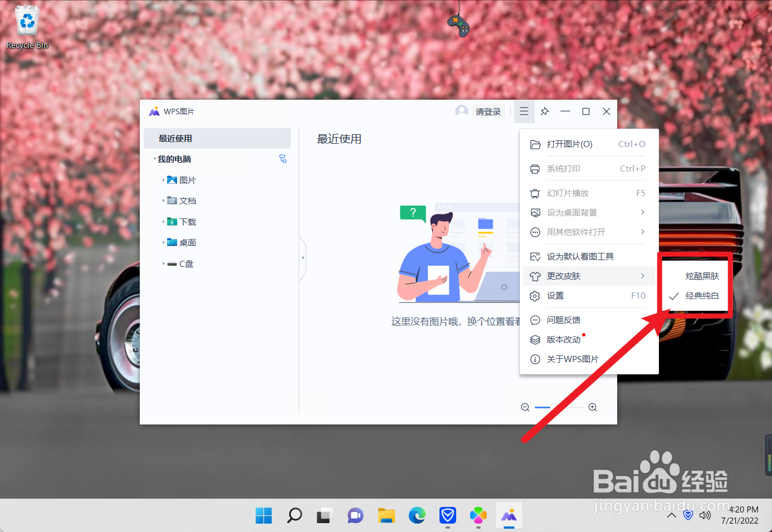Viewport: 772px width, 532px height.
Task: Click the thumbnail zoom slider track
Action: pyautogui.click(x=559, y=407)
